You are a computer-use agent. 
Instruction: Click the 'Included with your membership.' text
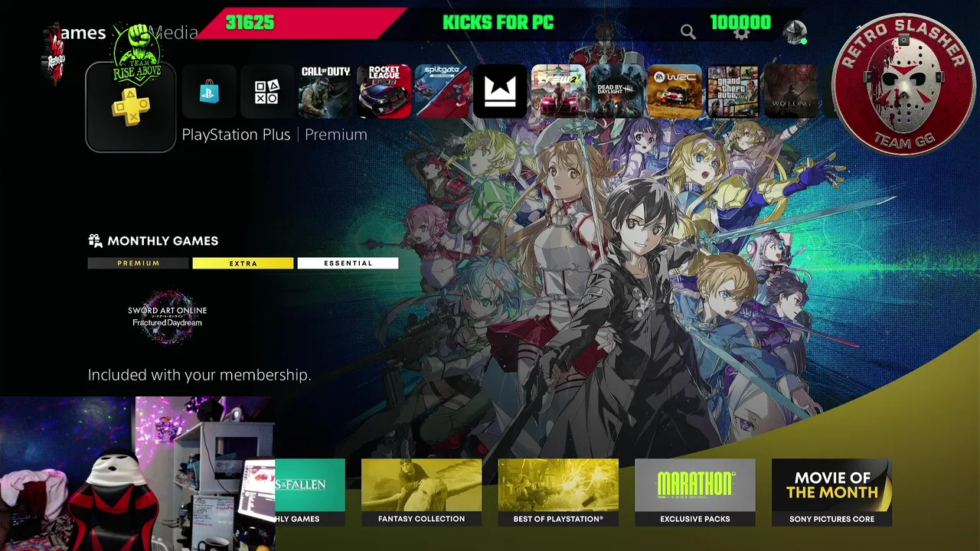coord(199,375)
